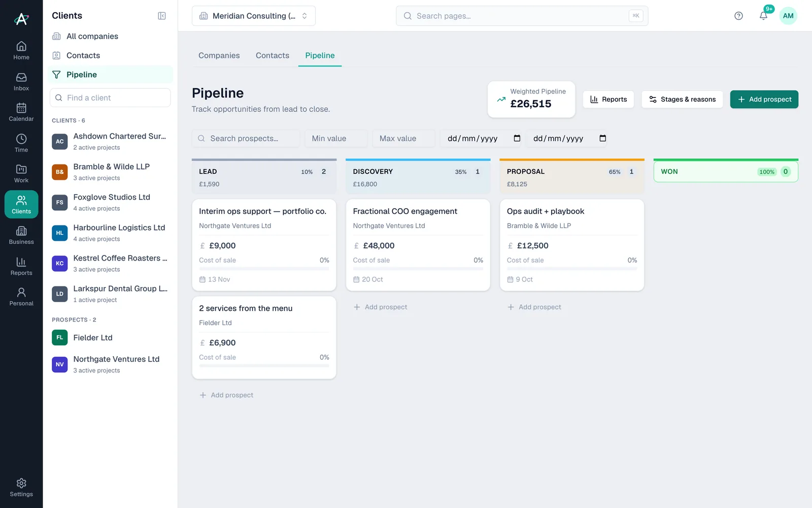Open All companies in the Clients panel

click(110, 36)
